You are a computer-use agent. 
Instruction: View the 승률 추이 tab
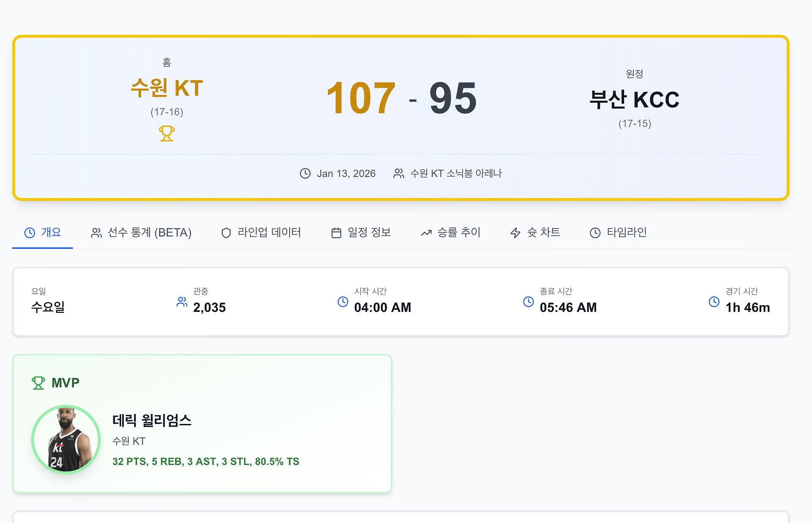point(450,232)
